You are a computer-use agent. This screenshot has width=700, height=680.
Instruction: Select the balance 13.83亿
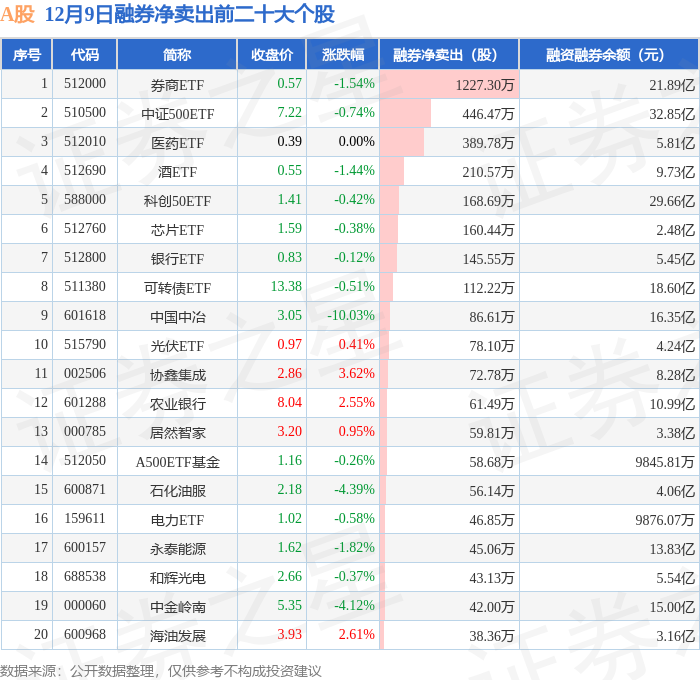pos(672,549)
